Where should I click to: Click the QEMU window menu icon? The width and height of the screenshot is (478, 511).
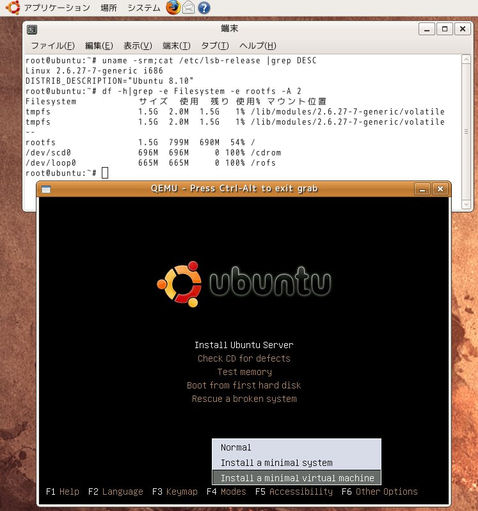[x=46, y=189]
